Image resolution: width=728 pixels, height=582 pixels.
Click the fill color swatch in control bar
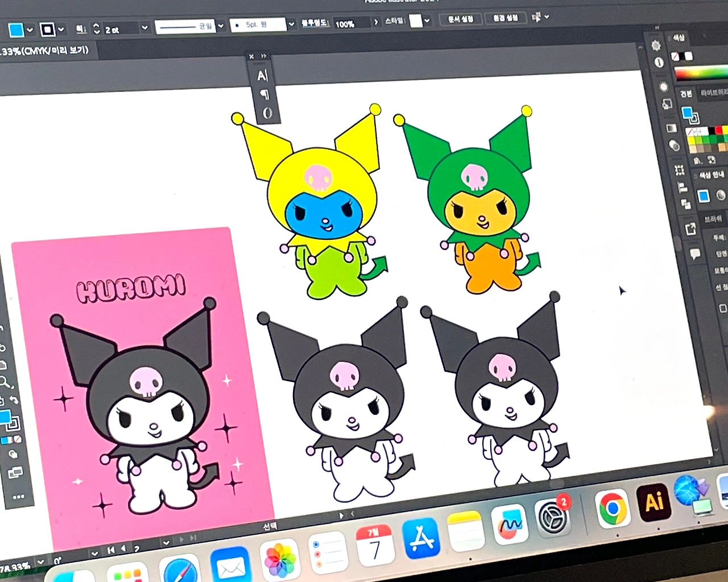(16, 30)
